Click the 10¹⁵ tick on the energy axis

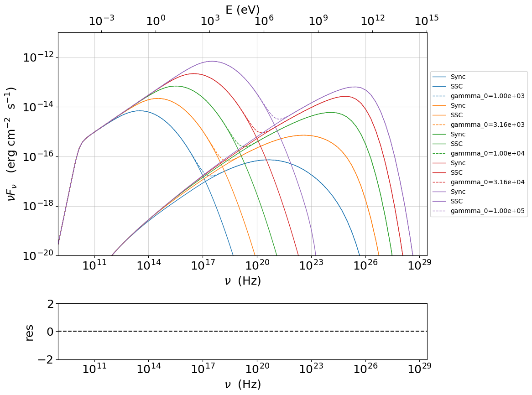427,21
